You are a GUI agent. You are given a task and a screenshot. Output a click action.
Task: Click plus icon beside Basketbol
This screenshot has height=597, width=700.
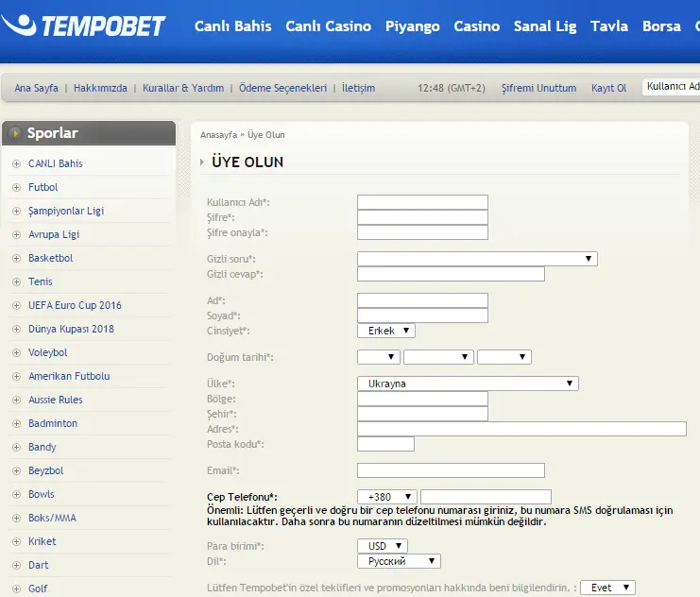coord(16,259)
